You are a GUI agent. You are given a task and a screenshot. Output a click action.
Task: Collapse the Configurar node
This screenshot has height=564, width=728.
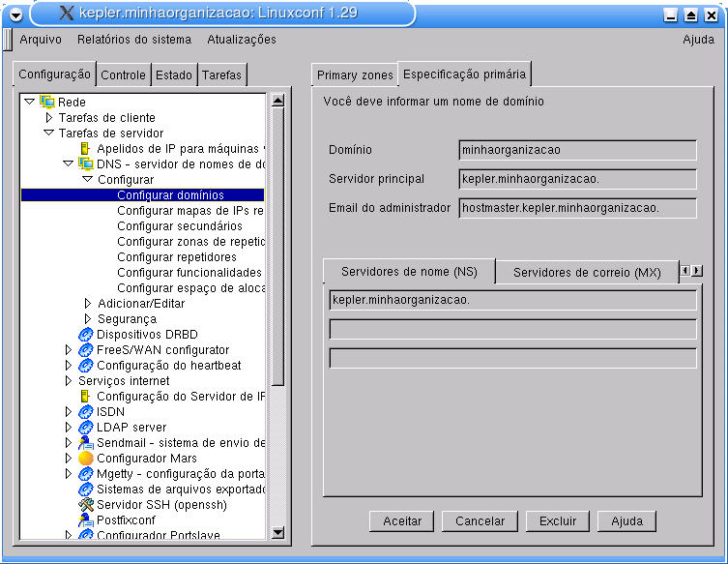[87, 179]
